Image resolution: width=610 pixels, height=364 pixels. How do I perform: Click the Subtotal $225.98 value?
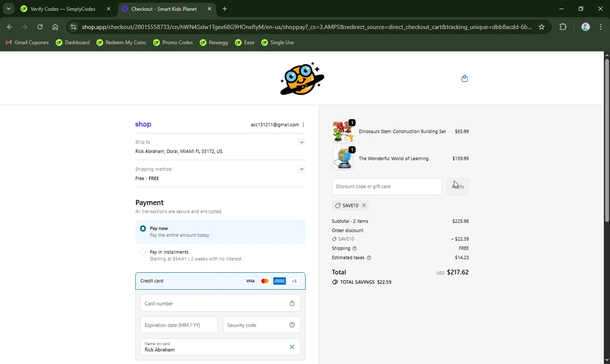[x=460, y=221]
